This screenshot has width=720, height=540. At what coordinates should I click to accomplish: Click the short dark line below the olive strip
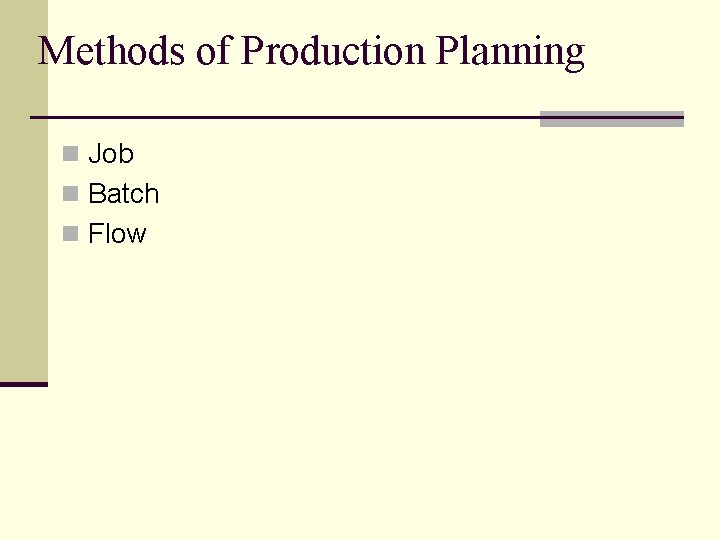(x=23, y=384)
